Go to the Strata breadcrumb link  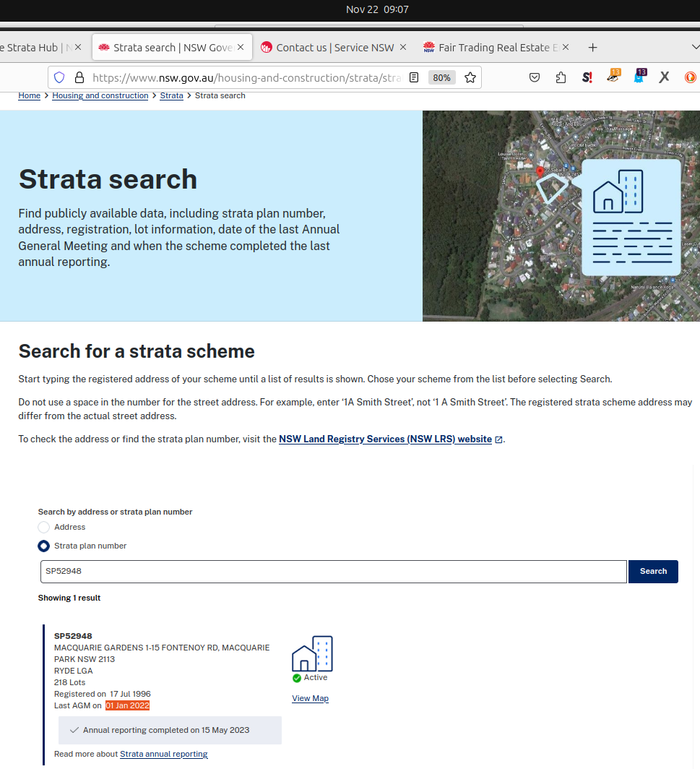click(x=172, y=95)
